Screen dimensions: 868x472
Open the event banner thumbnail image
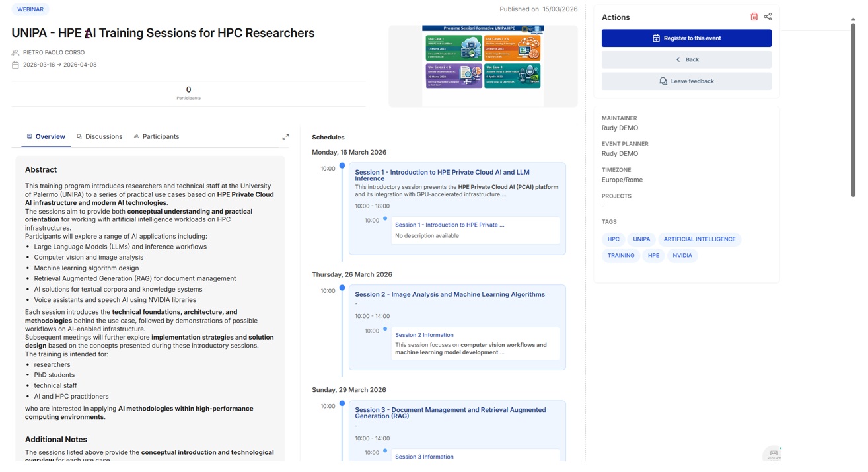click(x=483, y=66)
